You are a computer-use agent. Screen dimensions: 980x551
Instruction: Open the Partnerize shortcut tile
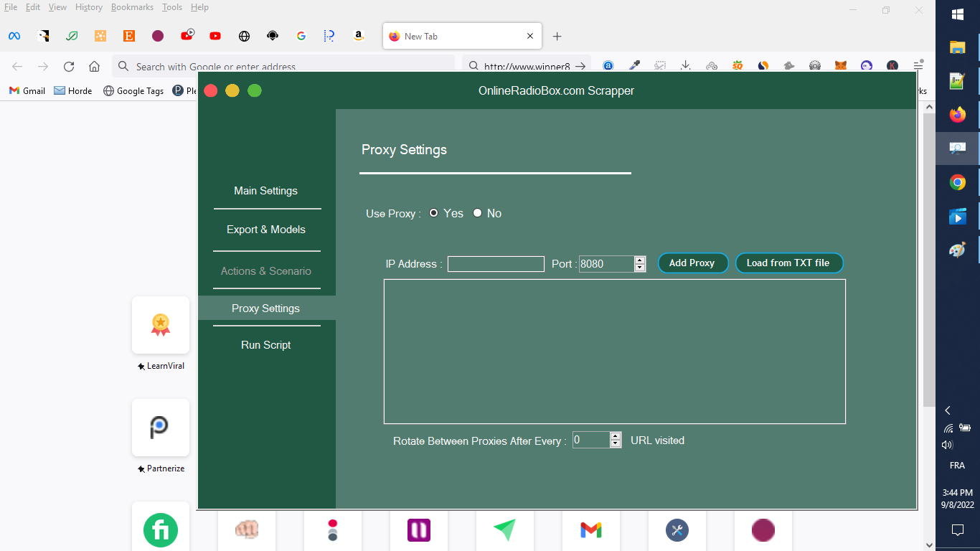(161, 428)
